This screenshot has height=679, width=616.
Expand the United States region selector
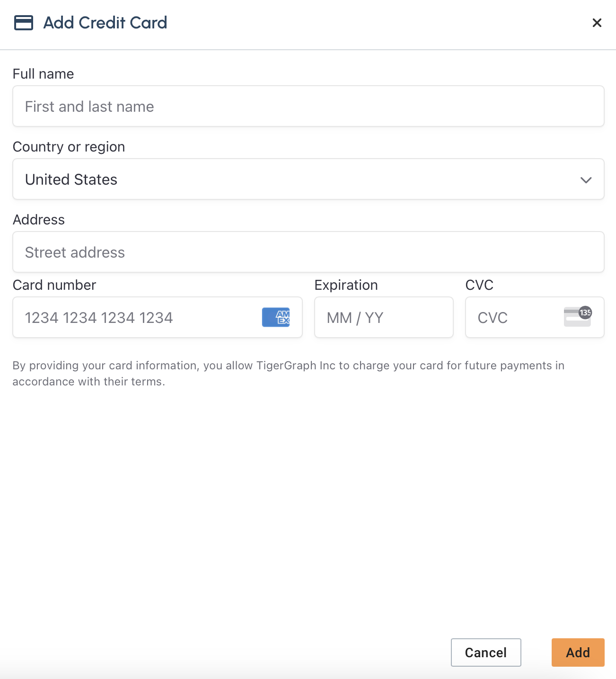[x=308, y=179]
